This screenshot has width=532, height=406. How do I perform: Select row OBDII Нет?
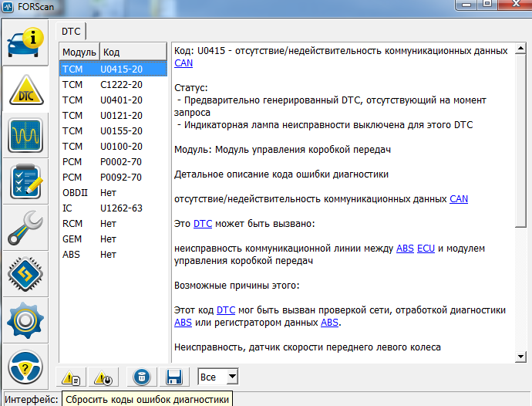(113, 193)
